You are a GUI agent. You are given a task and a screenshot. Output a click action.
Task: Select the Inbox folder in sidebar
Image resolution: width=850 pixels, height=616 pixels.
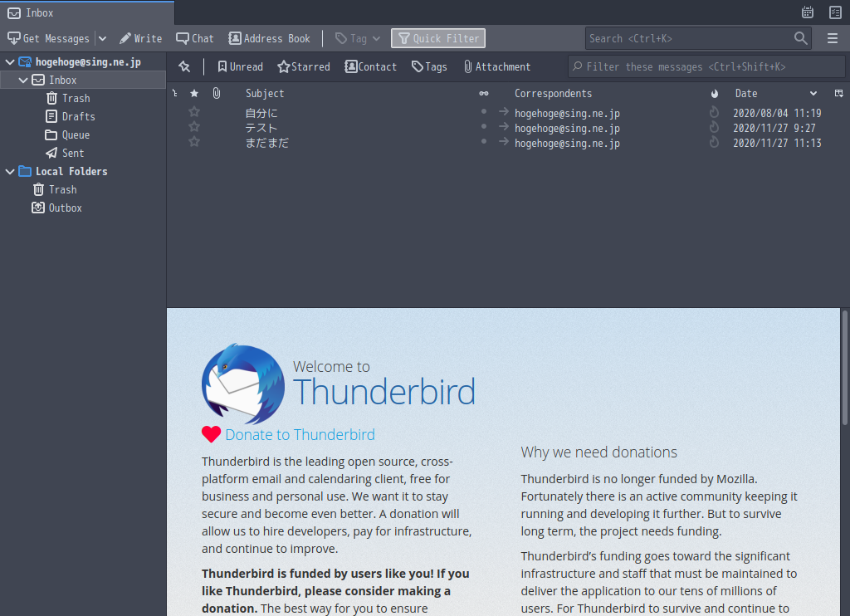click(83, 81)
